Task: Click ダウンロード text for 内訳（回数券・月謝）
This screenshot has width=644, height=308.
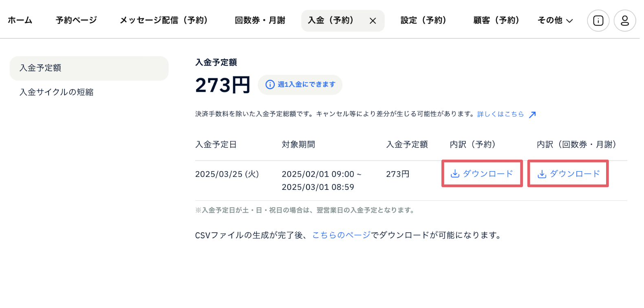Action: click(x=575, y=174)
